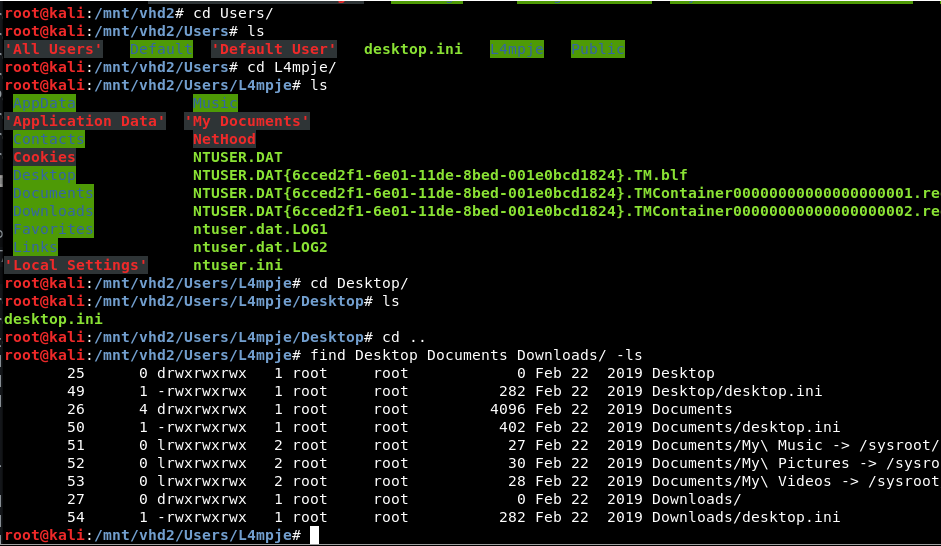Click the Desktop/desktop.ini path in find output
The width and height of the screenshot is (941, 546).
(x=737, y=391)
